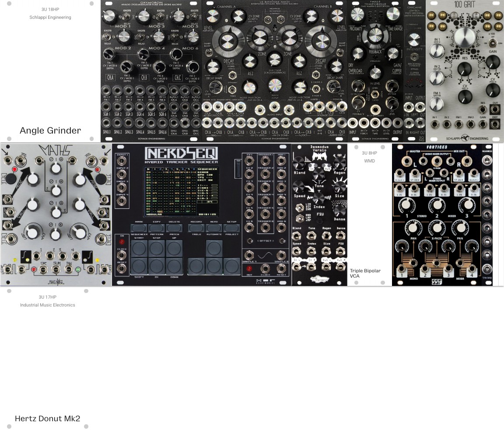Click NerdSeq Reset input jack under IN
The height and width of the screenshot is (430, 504).
pyautogui.click(x=122, y=268)
